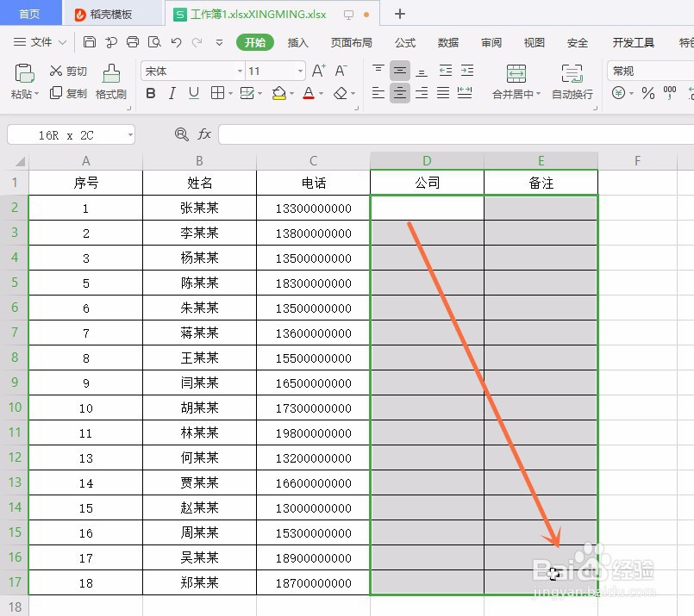Switch to the 插入 ribbon tab
Image resolution: width=694 pixels, height=616 pixels.
[296, 41]
